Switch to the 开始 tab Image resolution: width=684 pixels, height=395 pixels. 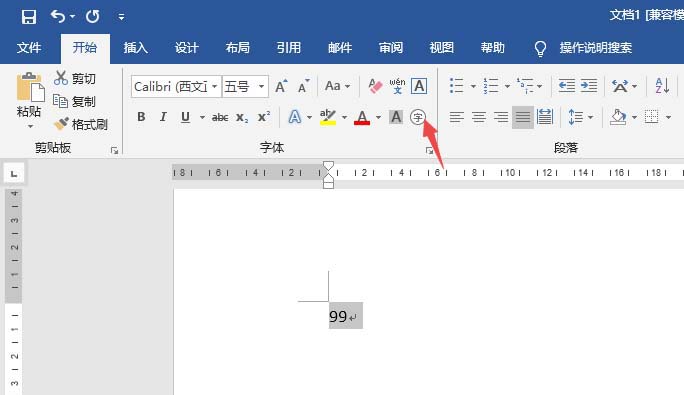tap(85, 48)
